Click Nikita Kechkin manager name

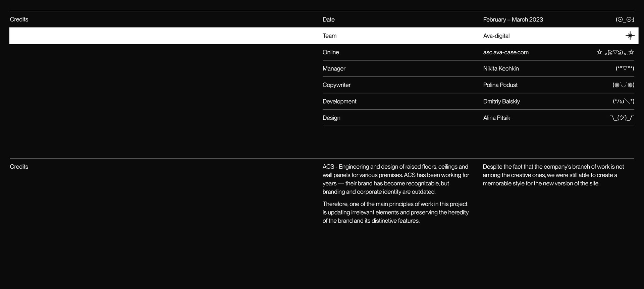pyautogui.click(x=501, y=68)
